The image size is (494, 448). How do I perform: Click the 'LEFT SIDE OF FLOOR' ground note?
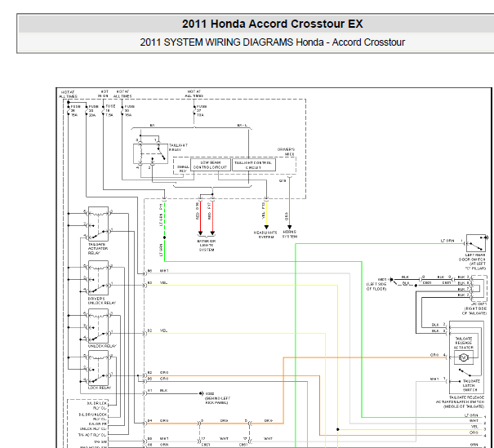[376, 286]
